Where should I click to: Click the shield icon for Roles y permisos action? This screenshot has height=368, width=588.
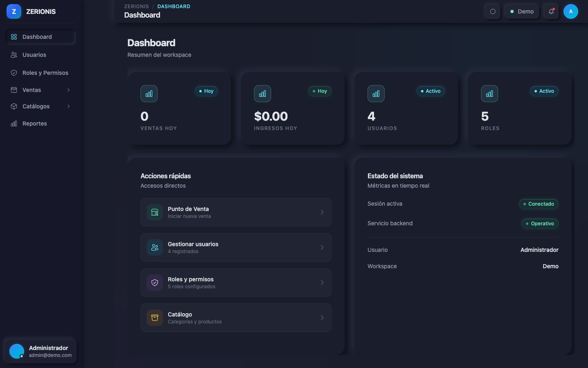155,283
